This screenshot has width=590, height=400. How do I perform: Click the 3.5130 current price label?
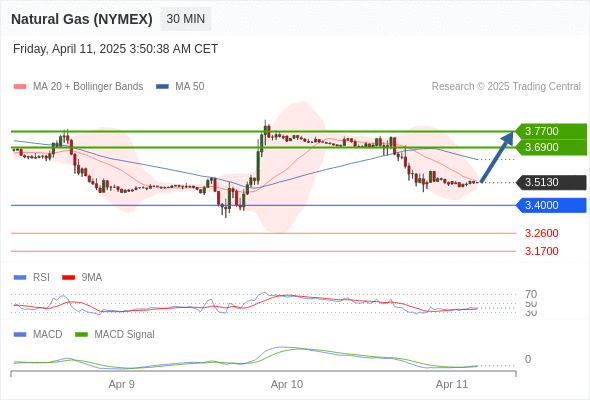pos(552,183)
